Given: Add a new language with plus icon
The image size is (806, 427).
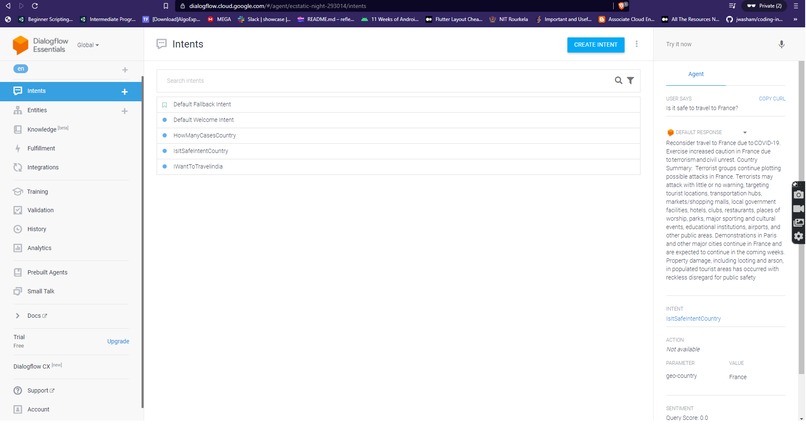Looking at the screenshot, I should click(125, 70).
